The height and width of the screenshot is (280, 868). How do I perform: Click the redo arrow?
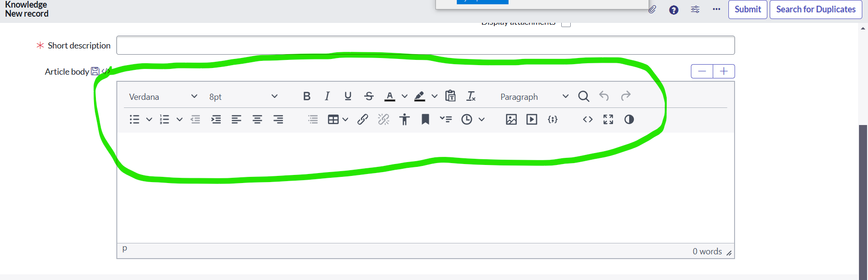pos(626,96)
